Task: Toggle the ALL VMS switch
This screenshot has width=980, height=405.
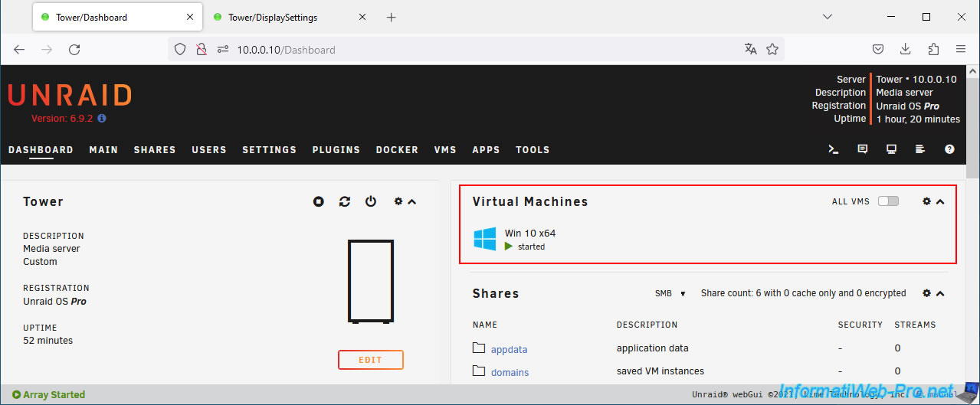Action: pyautogui.click(x=888, y=201)
